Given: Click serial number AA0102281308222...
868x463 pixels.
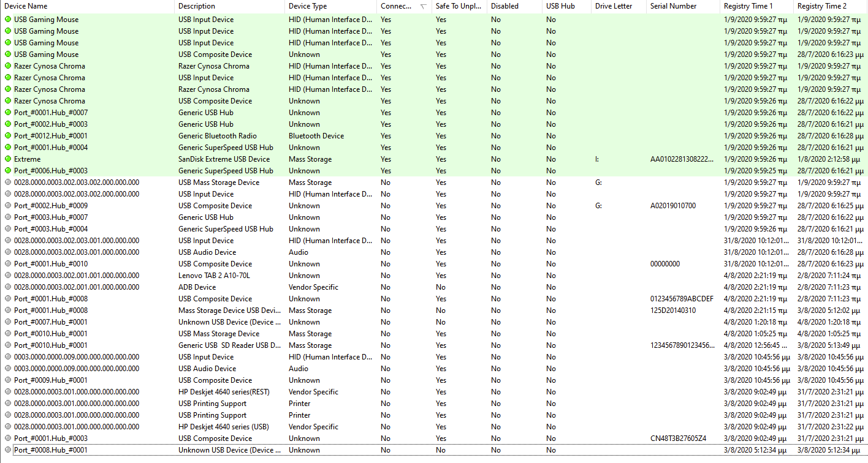Looking at the screenshot, I should 682,159.
